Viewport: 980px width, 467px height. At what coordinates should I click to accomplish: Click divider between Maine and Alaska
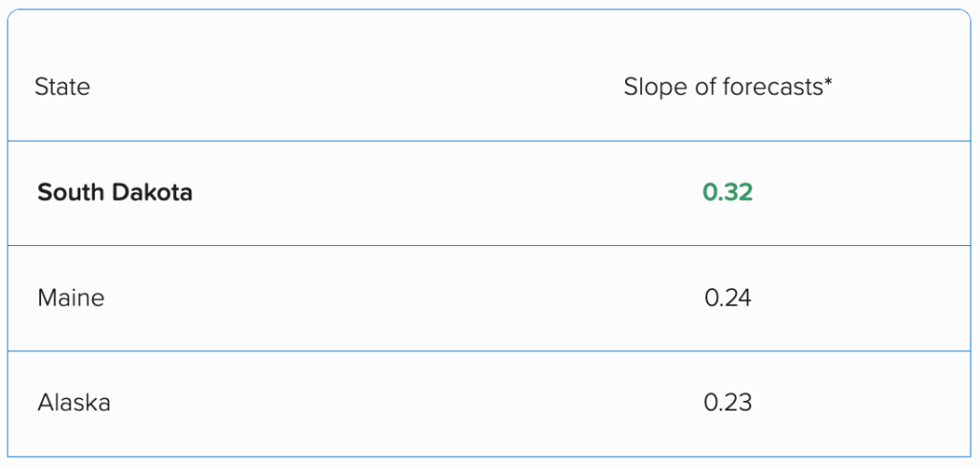[490, 351]
